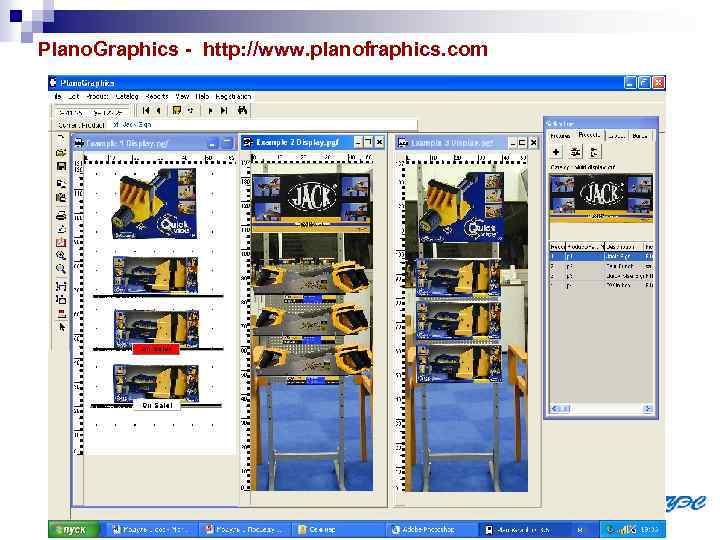Select the fourth row in catalog list
Viewport: 720px width, 540px height.
[x=601, y=286]
